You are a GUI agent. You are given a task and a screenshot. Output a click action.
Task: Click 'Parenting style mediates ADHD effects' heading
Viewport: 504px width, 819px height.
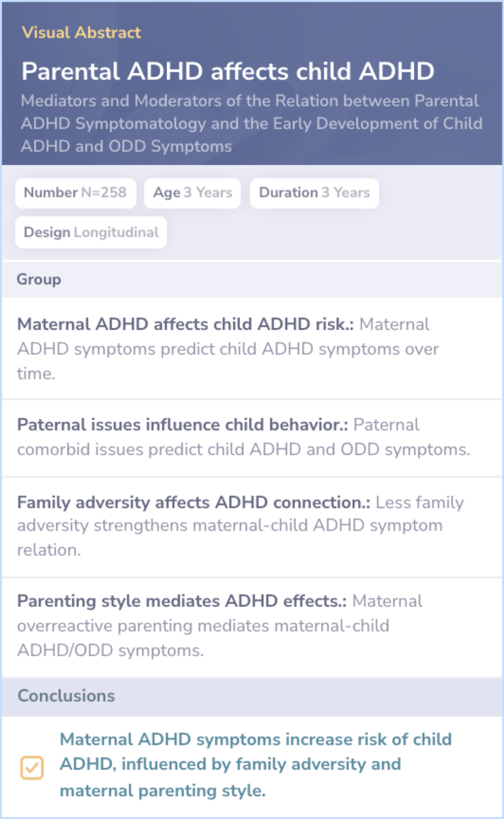tap(182, 601)
